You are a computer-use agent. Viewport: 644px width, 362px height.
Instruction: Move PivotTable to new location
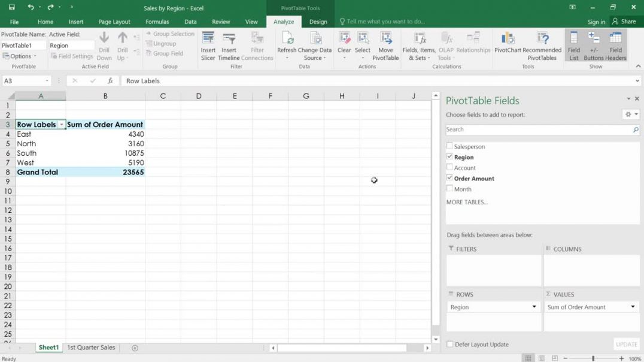(385, 46)
